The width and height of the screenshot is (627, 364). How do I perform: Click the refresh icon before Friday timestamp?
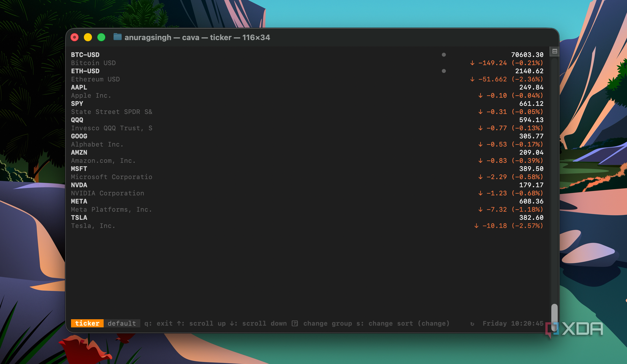point(472,324)
